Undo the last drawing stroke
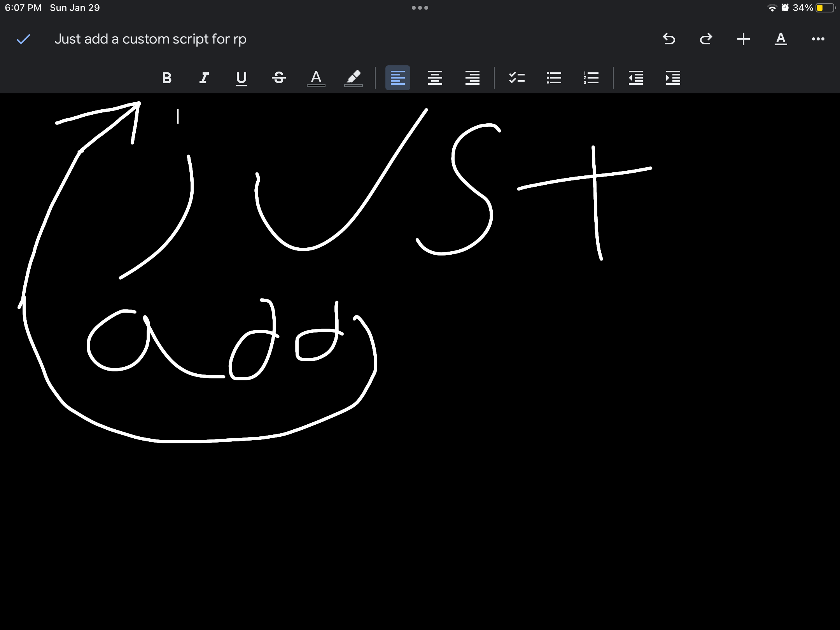Screen dimensions: 840x630 click(x=669, y=39)
